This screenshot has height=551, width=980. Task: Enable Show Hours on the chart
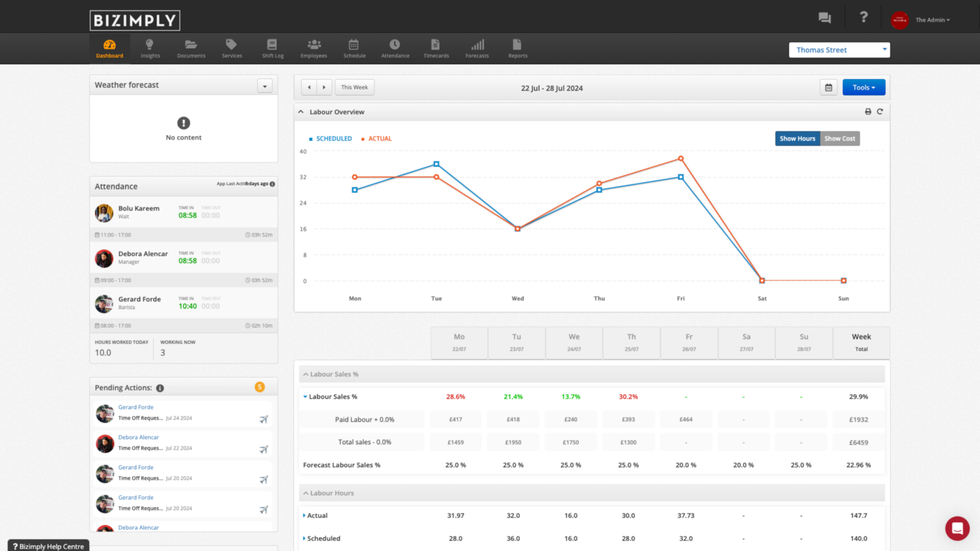click(797, 138)
